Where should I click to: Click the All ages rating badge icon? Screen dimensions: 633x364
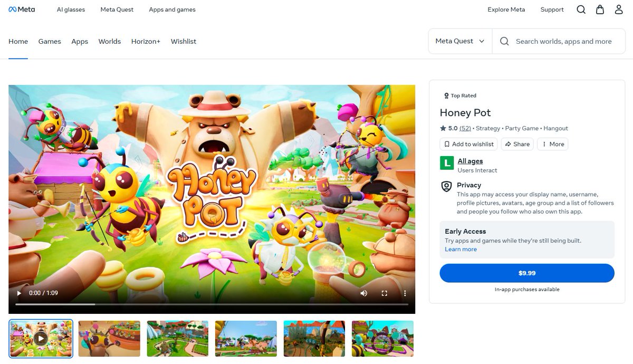[x=447, y=163]
